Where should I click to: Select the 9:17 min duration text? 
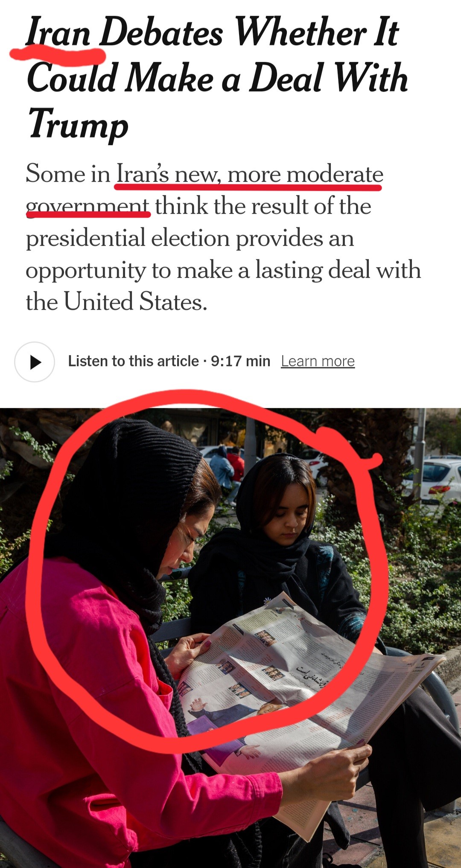240,361
